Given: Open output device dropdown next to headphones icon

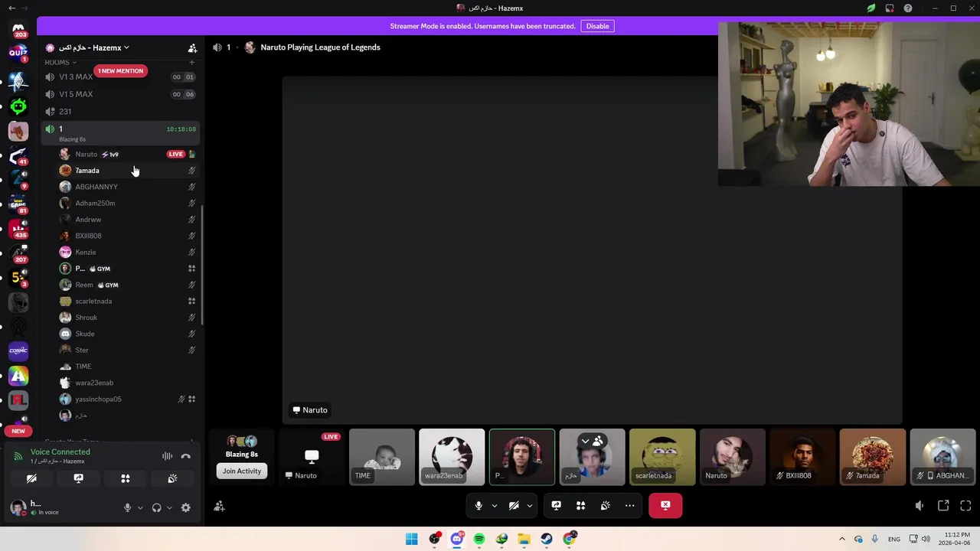Looking at the screenshot, I should 169,507.
